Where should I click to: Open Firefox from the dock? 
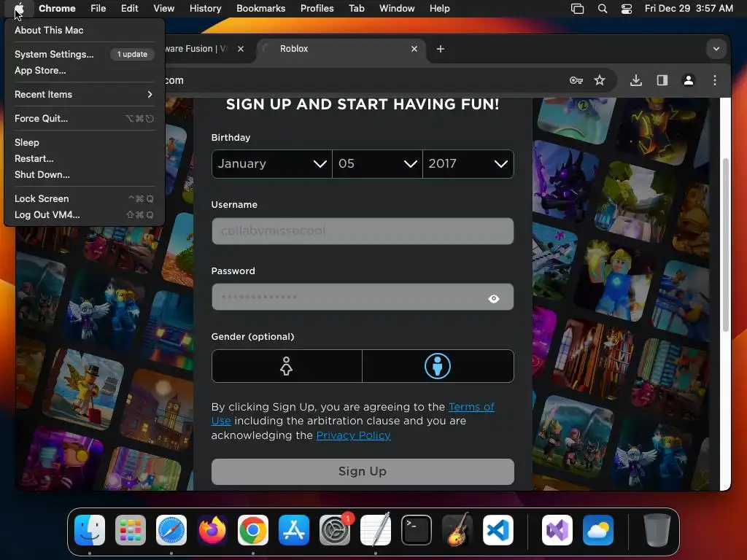point(212,530)
